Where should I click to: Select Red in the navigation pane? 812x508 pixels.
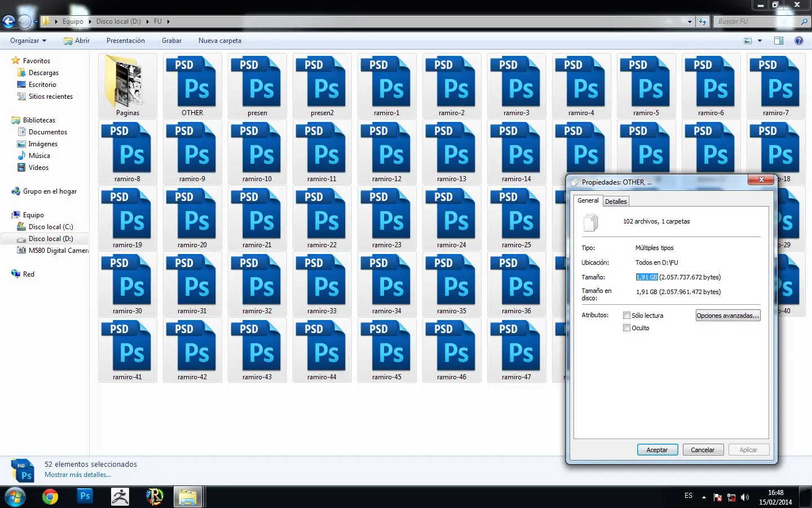coord(29,274)
